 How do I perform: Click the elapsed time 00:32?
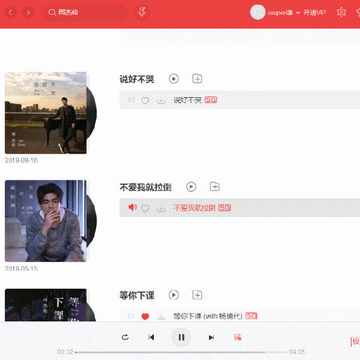(65, 352)
